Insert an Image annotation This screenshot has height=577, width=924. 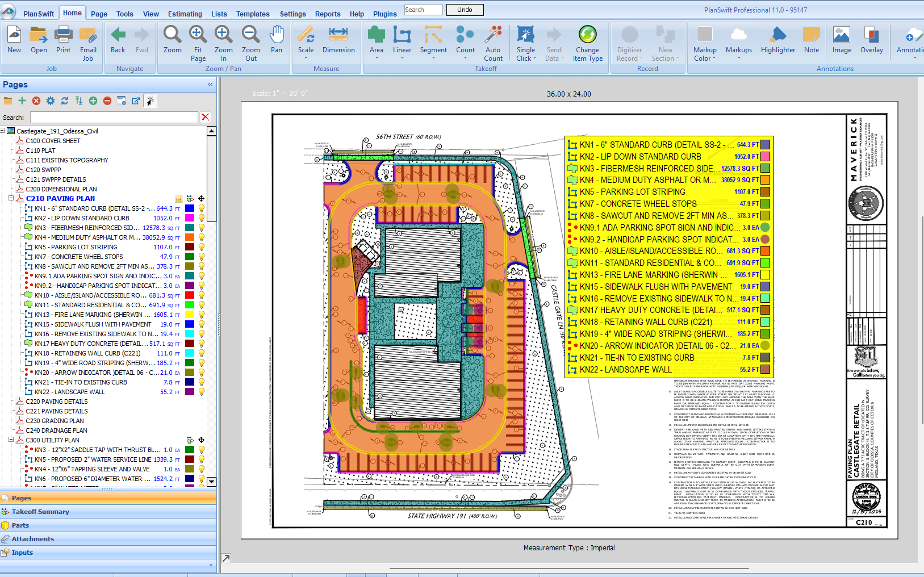point(842,35)
